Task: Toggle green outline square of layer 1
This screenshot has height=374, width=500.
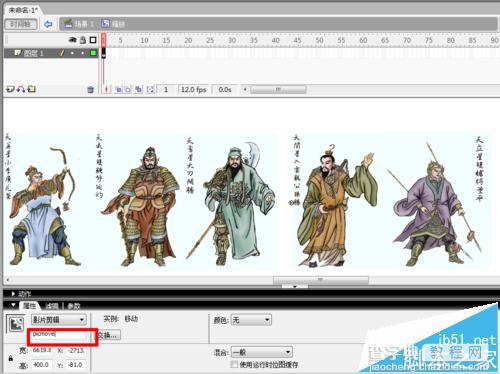Action: click(93, 53)
